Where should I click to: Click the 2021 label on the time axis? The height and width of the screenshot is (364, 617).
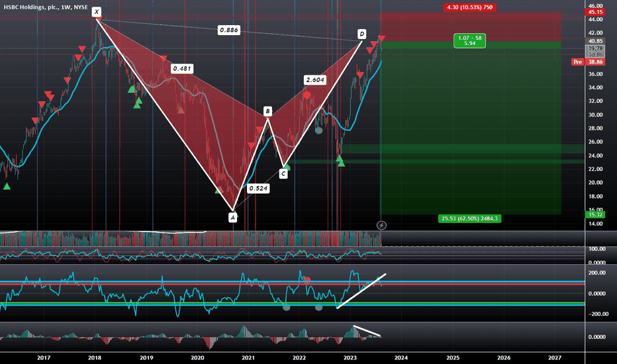[248, 357]
